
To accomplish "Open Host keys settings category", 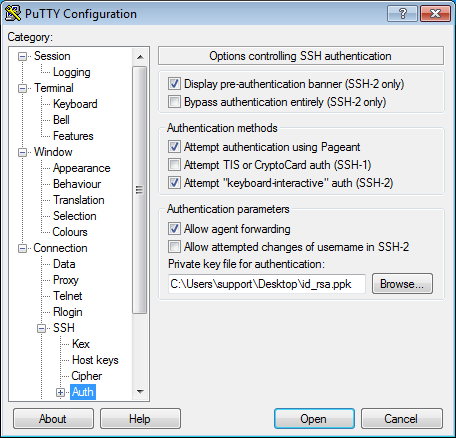I will pos(95,360).
